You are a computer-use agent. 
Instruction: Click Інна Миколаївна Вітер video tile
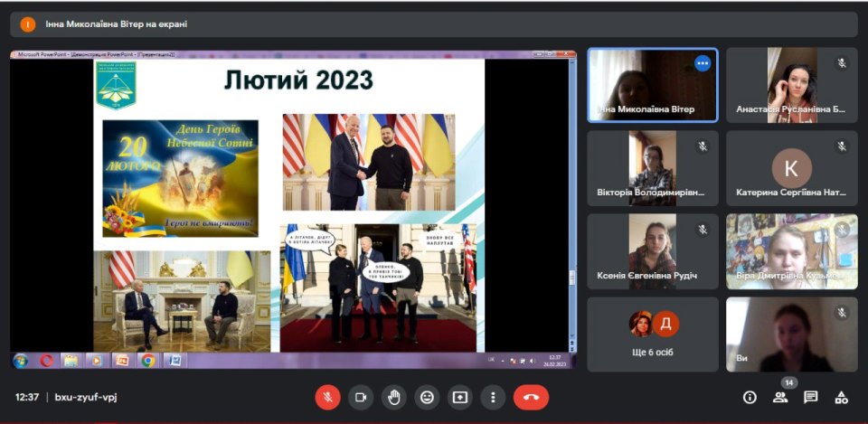click(653, 85)
